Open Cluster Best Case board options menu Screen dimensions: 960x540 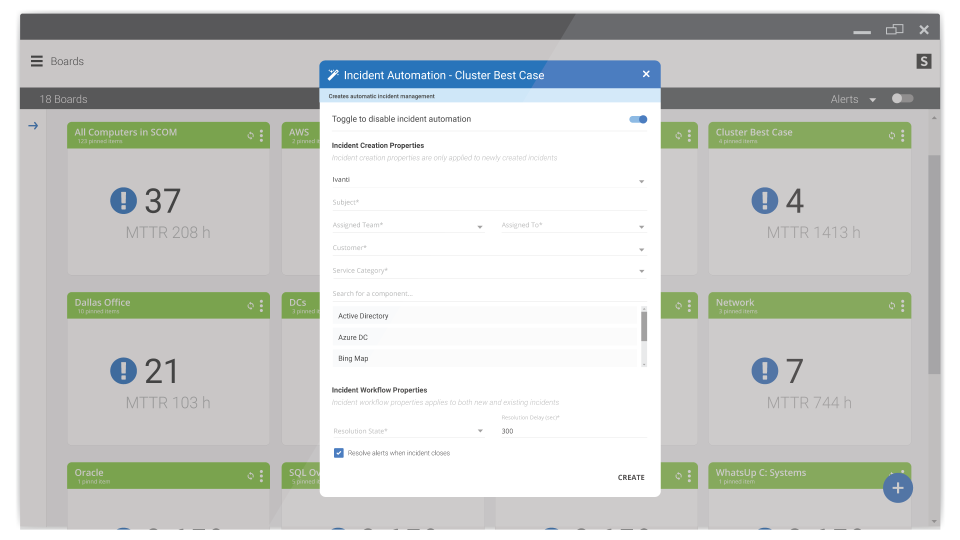(x=902, y=135)
